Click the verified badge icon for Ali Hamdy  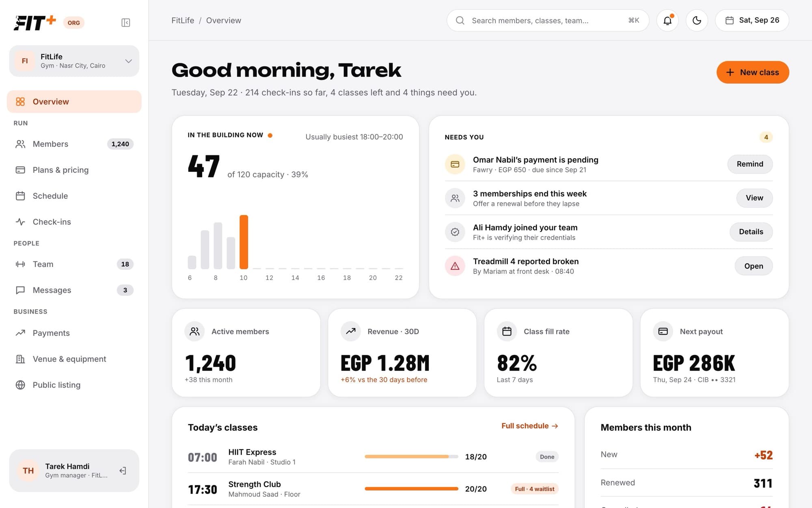(x=455, y=232)
